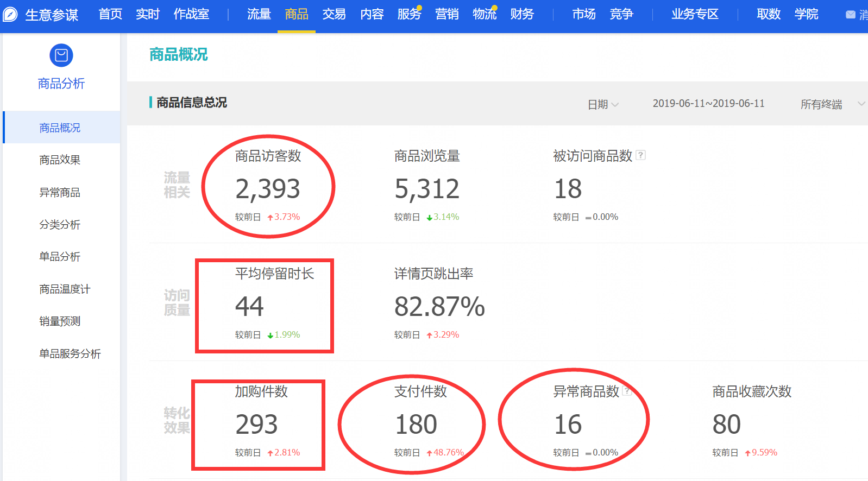Expand the 日期 date dropdown
Image resolution: width=868 pixels, height=481 pixels.
click(x=603, y=104)
